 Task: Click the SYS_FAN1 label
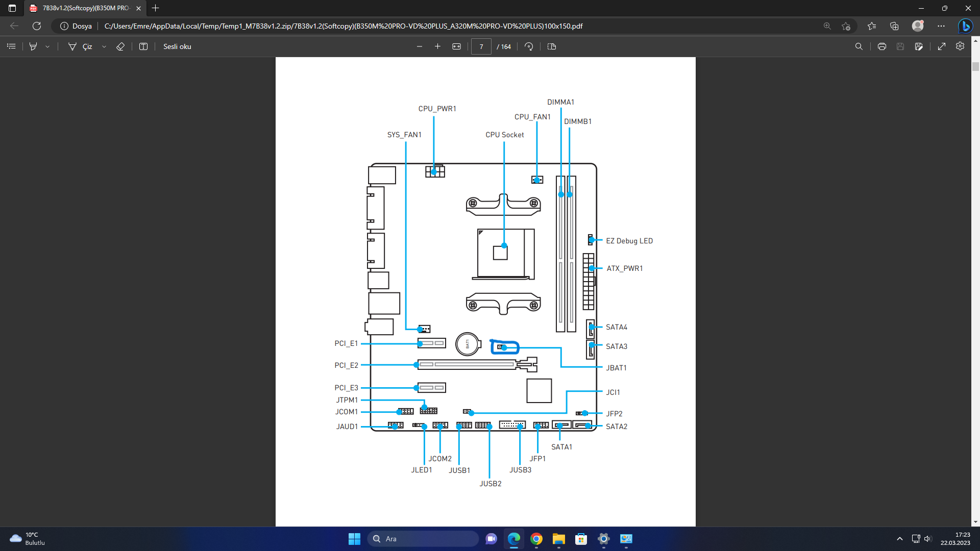404,135
